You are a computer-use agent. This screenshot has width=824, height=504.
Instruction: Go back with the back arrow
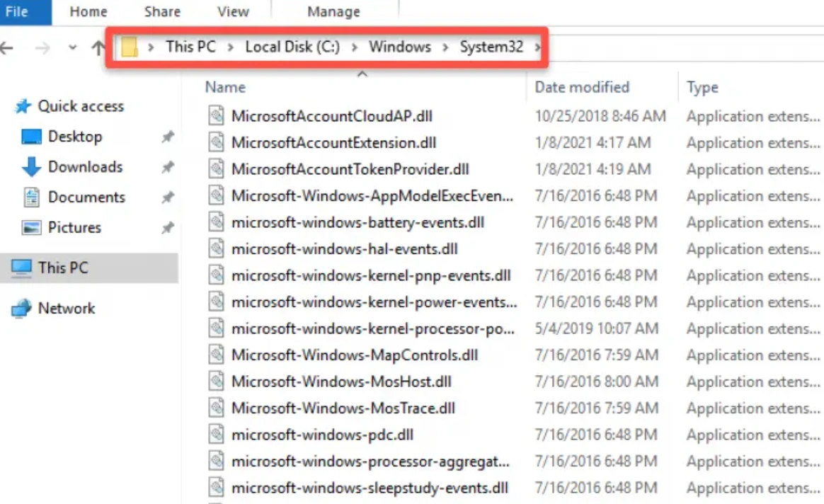pos(7,48)
